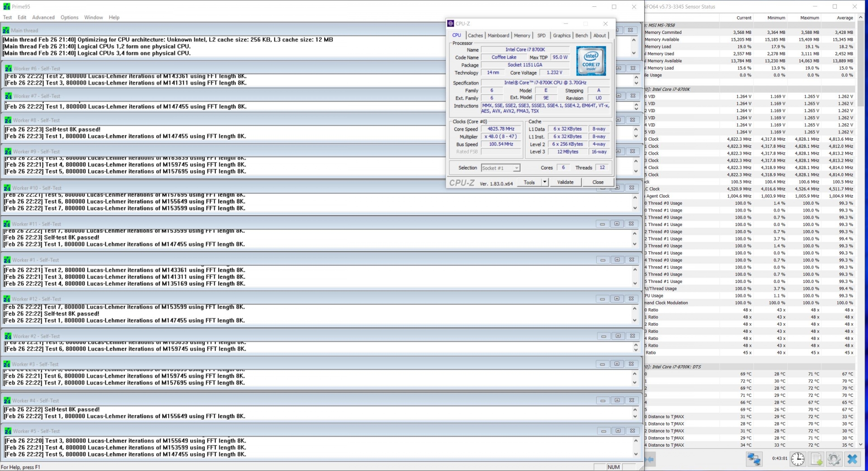Click the Worker #11 Self-Test window icon
Screen dimensions: 868x471
pos(7,224)
